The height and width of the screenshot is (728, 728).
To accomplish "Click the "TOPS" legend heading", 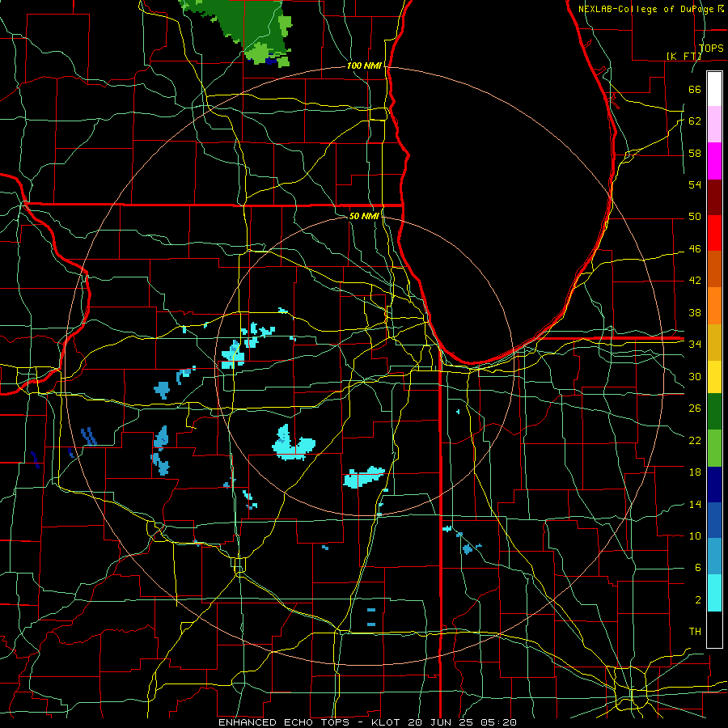I will coord(711,48).
